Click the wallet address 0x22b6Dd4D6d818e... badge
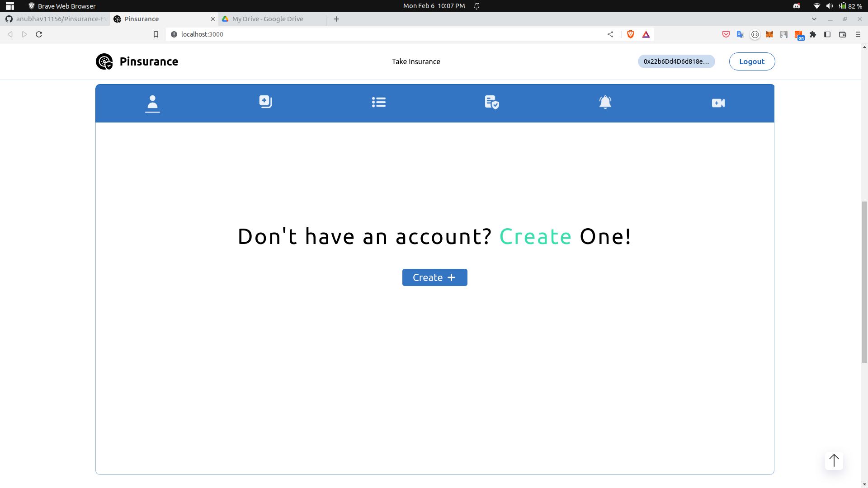Image resolution: width=868 pixels, height=488 pixels. [x=676, y=61]
